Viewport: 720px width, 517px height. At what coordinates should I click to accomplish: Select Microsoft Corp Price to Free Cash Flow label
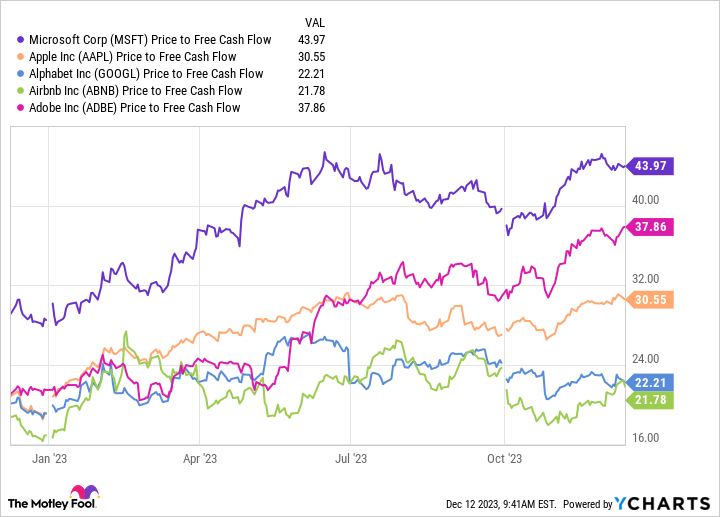[149, 39]
